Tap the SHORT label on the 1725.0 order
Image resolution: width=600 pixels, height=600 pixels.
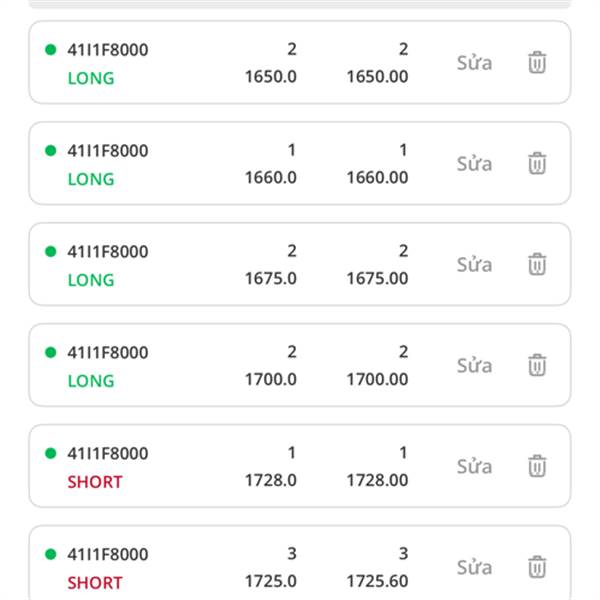(95, 583)
